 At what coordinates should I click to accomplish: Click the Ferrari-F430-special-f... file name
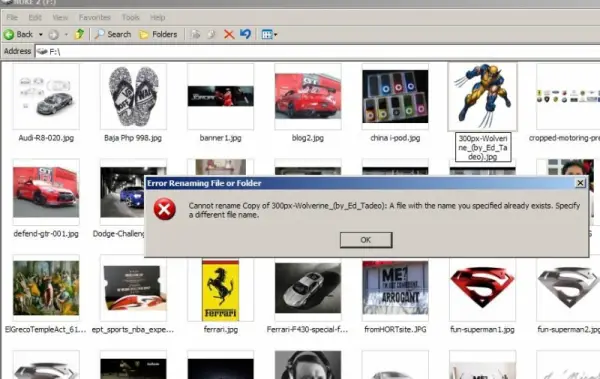(307, 329)
